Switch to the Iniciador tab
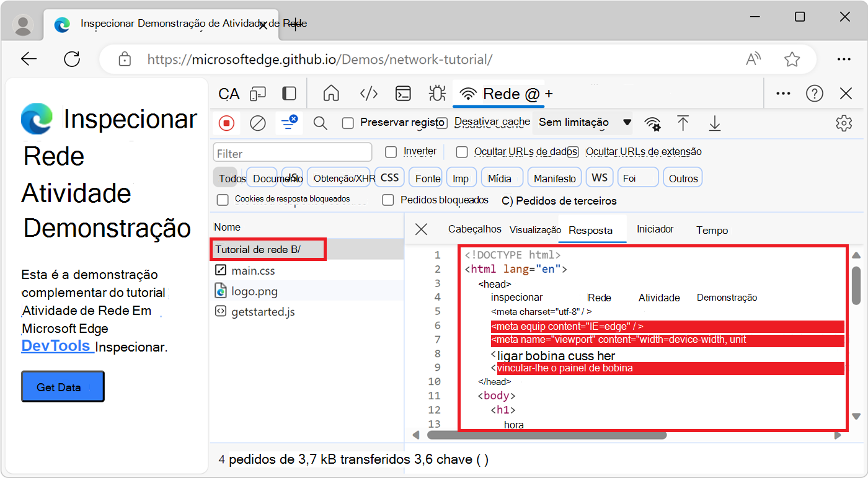This screenshot has height=478, width=868. pyautogui.click(x=655, y=229)
